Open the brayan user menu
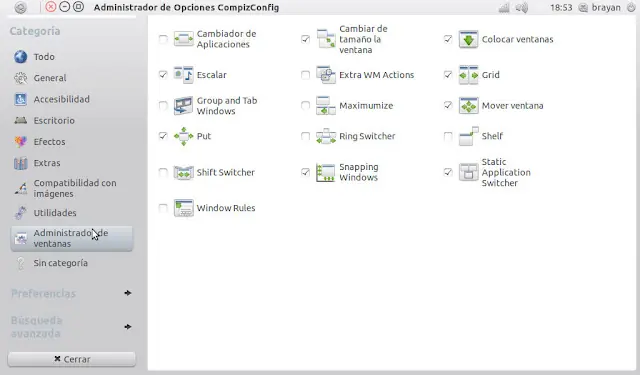Image resolution: width=640 pixels, height=375 pixels. (600, 7)
